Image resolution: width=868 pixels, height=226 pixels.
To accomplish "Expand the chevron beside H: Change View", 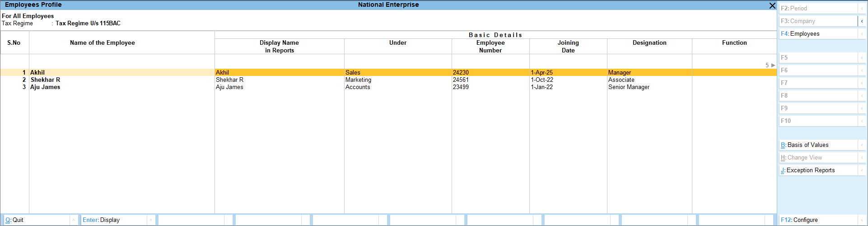I will tap(862, 158).
